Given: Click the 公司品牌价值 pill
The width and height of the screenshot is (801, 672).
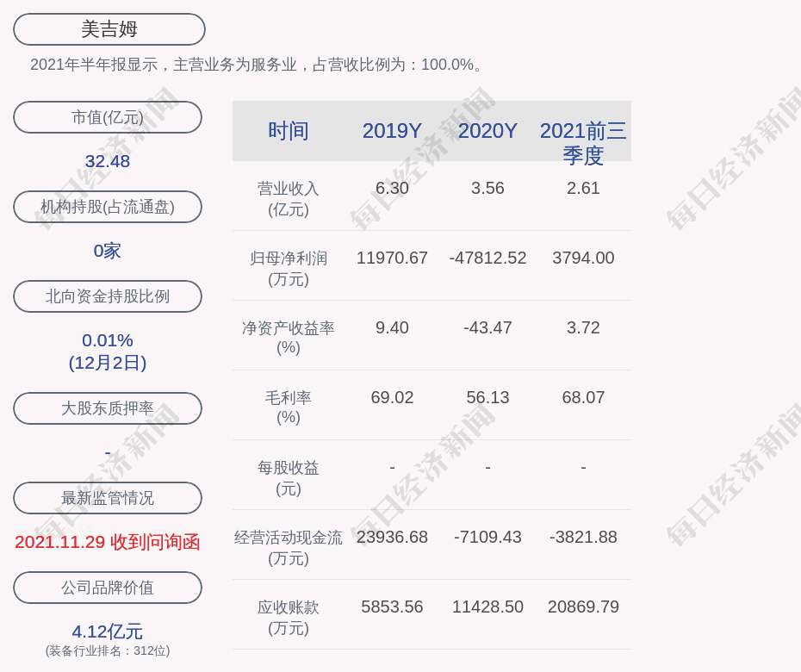Looking at the screenshot, I should click(108, 588).
